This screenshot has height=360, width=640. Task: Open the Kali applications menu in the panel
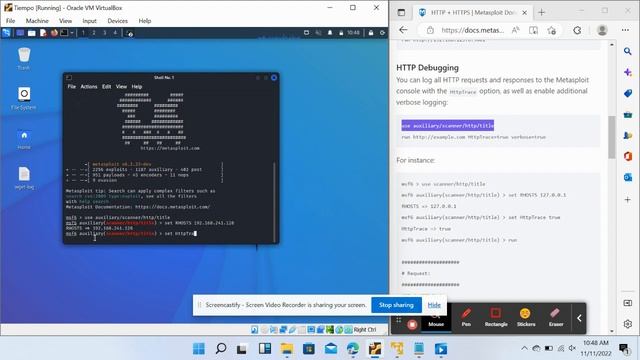(x=7, y=33)
